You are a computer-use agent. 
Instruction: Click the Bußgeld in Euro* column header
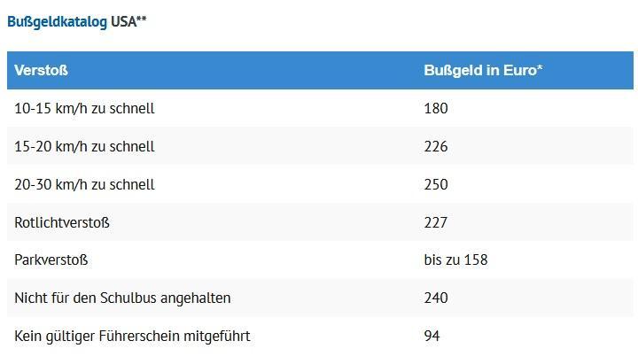click(x=482, y=70)
